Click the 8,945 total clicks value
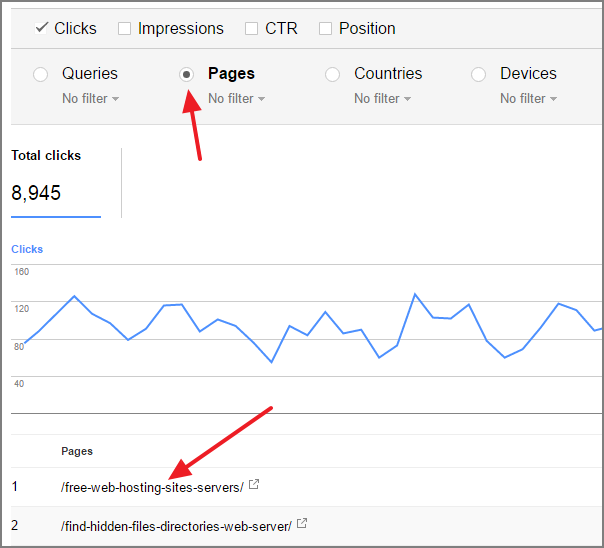Viewport: 604px width, 548px height. click(36, 193)
